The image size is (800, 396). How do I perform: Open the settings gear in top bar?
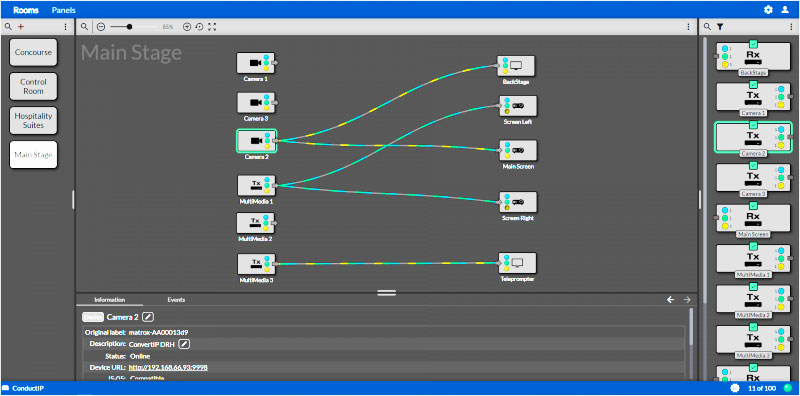pos(768,10)
